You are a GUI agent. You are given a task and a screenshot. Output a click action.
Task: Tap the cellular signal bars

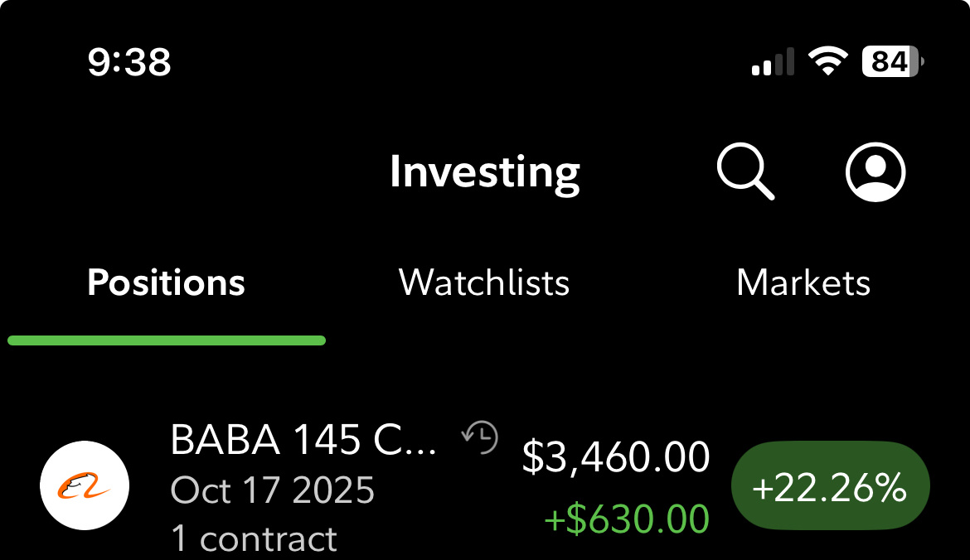click(x=773, y=62)
